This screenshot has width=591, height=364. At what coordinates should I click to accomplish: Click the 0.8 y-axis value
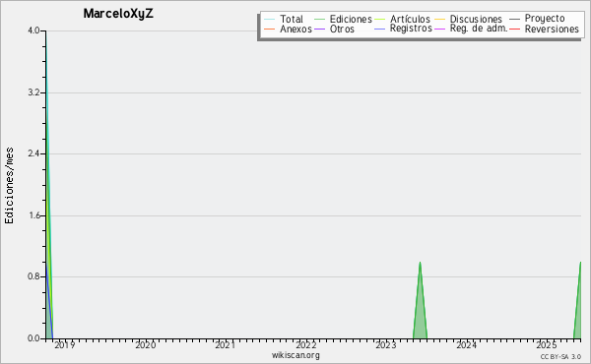pos(33,276)
